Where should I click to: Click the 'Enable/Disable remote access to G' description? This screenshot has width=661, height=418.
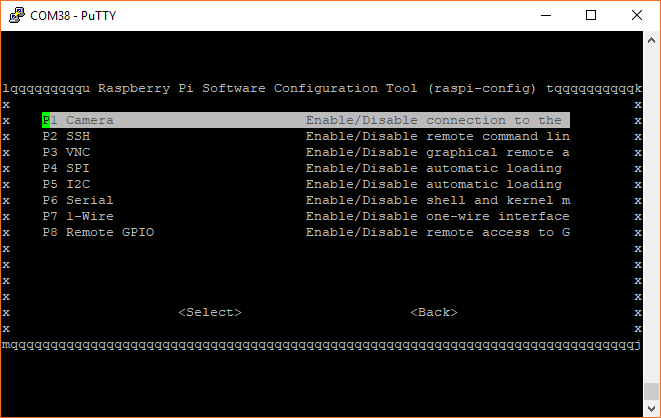pyautogui.click(x=438, y=232)
